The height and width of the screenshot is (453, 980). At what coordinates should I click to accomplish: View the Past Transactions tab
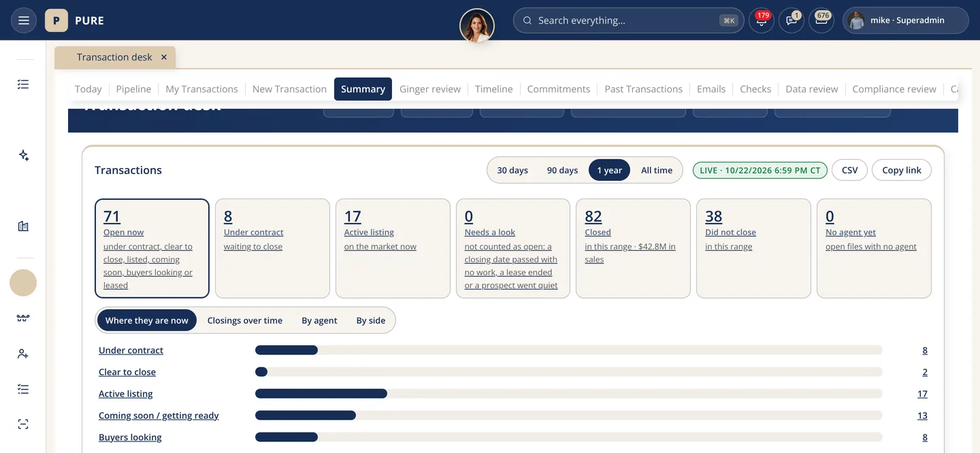pos(644,89)
